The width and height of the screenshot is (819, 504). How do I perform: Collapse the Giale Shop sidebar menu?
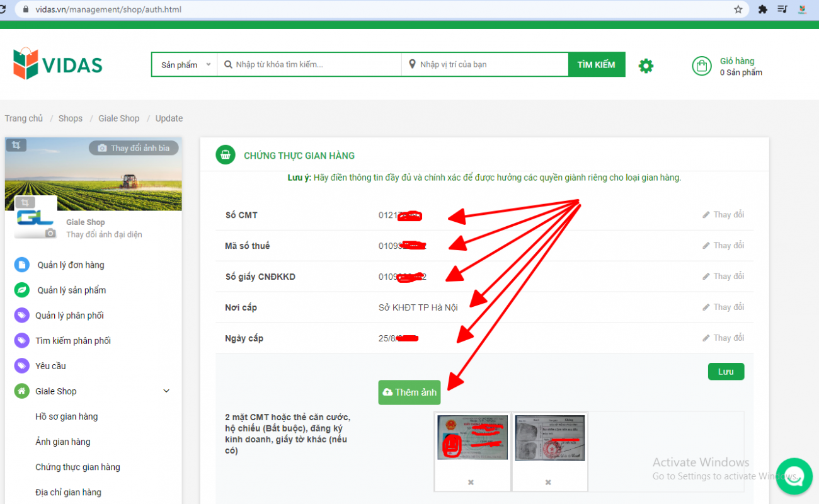[166, 391]
